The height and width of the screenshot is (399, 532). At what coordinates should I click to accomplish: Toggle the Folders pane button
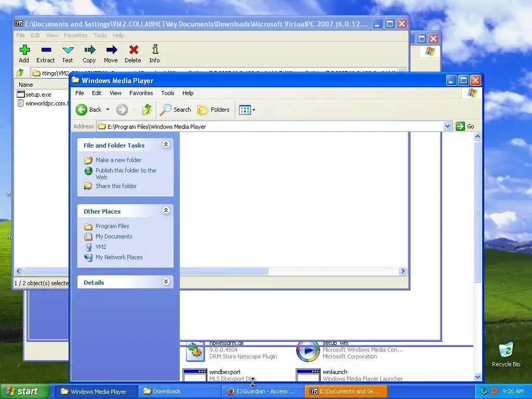click(214, 110)
